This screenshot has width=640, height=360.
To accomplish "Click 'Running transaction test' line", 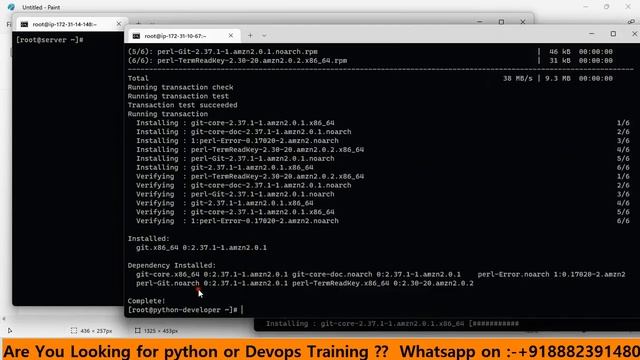I will pyautogui.click(x=178, y=96).
